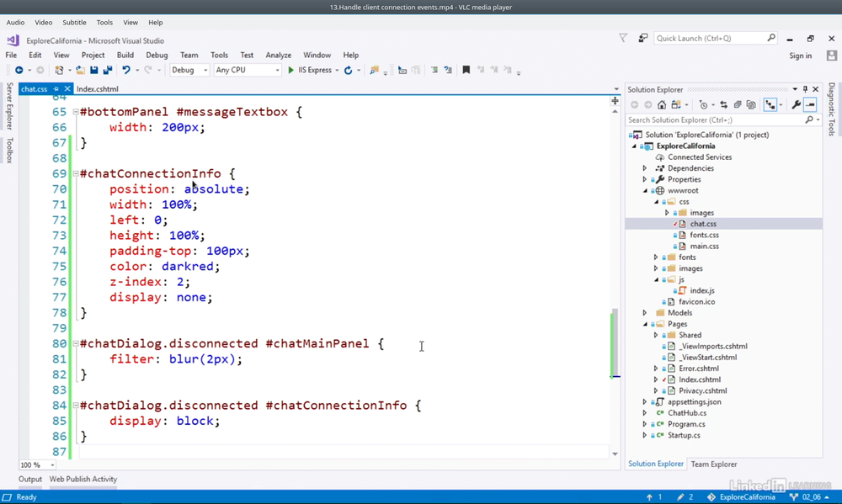Click the feedback icon beside Quick Launch

point(642,38)
